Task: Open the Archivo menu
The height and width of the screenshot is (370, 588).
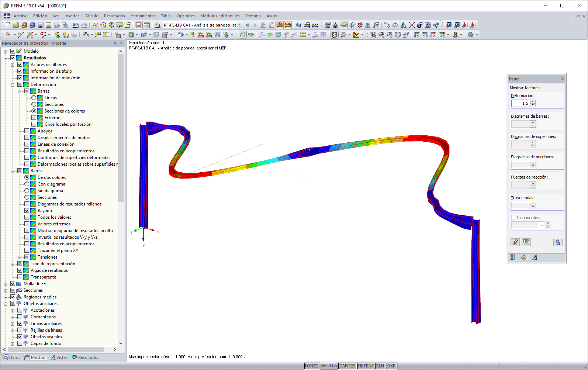Action: [x=21, y=16]
